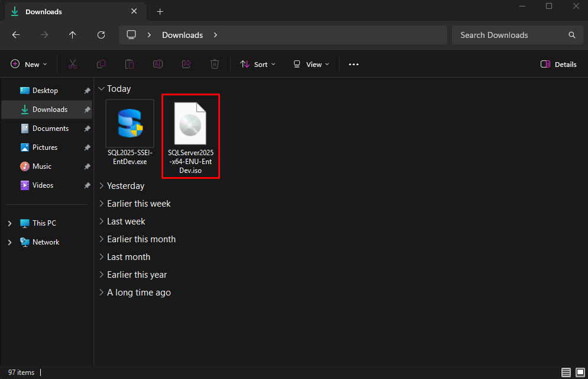Toggle the Details pane
Viewport: 588px width, 379px height.
(558, 64)
